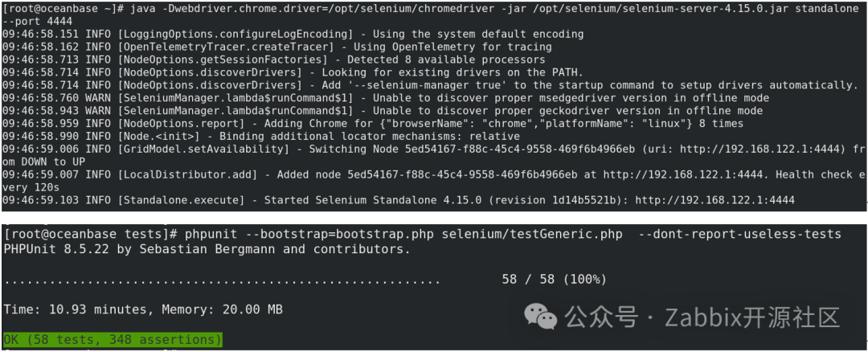The image size is (868, 352).
Task: Click the selenium-manager true hint line
Action: pos(430,85)
